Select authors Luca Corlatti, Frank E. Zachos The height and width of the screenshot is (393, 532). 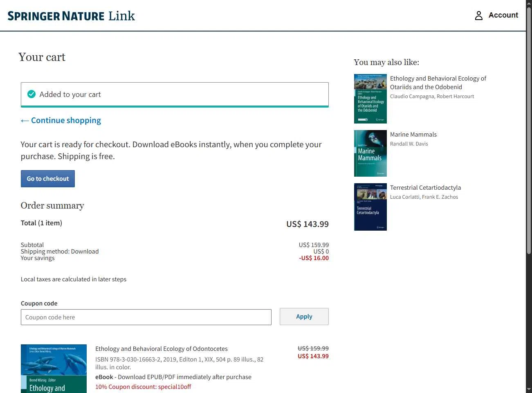[424, 197]
